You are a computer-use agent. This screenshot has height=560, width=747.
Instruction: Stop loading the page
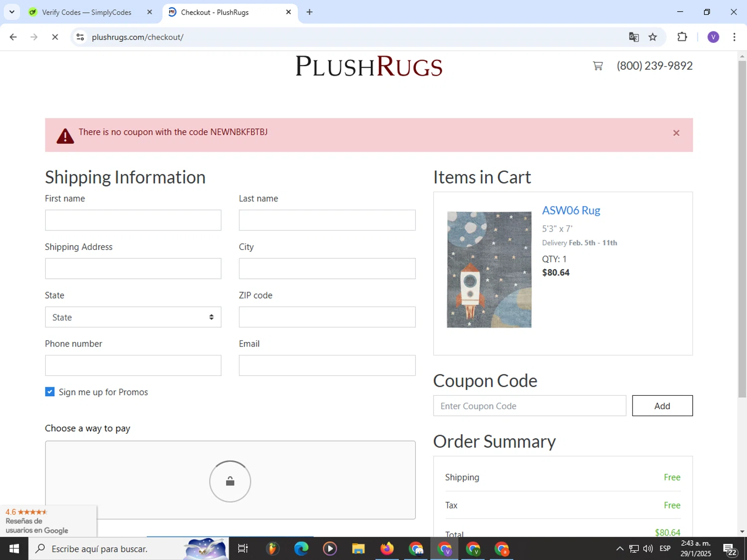55,37
